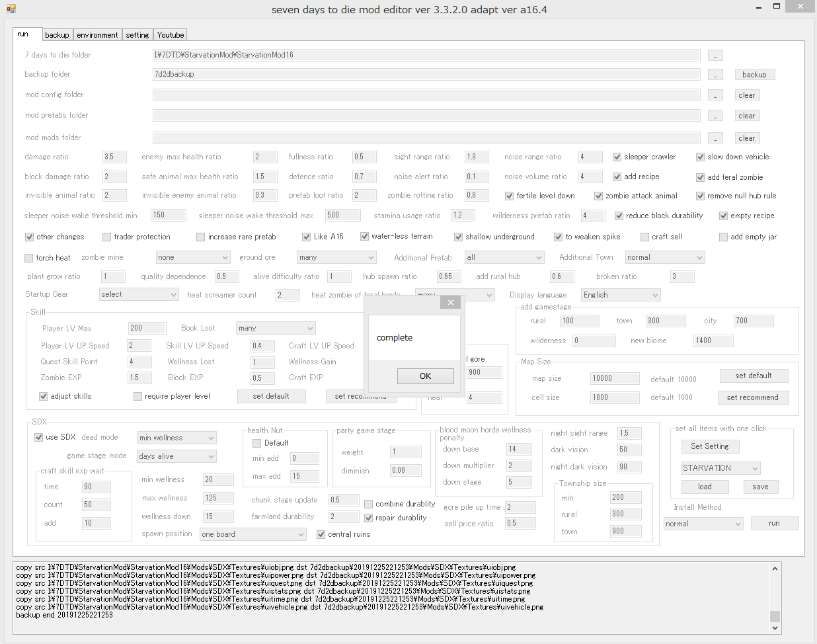
Task: Click the save button
Action: (x=760, y=487)
